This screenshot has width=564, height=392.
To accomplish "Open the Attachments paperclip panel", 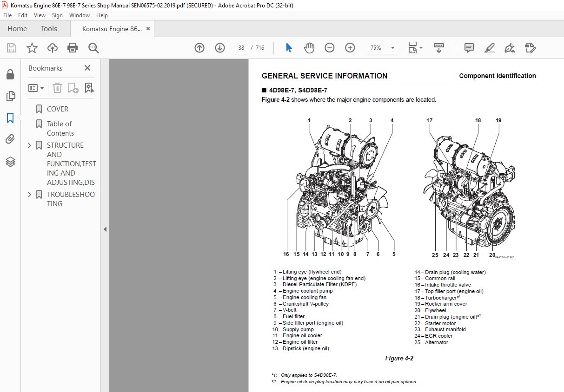I will 10,139.
